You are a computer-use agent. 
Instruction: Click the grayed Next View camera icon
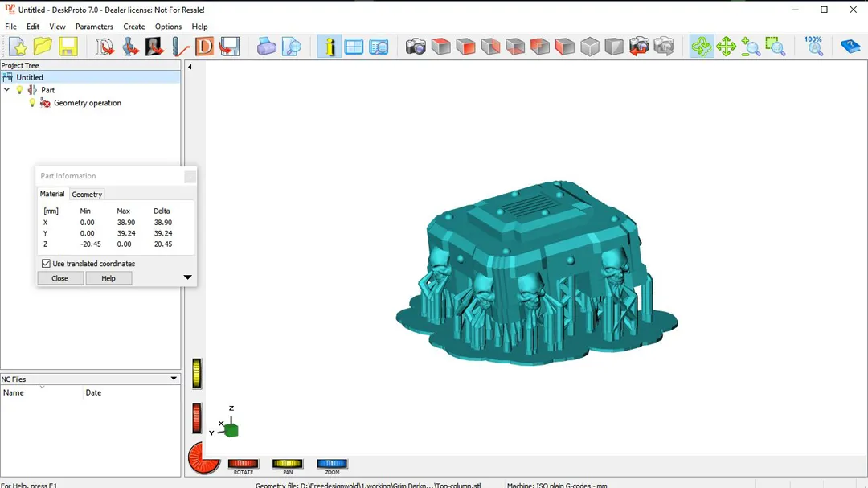pos(664,47)
